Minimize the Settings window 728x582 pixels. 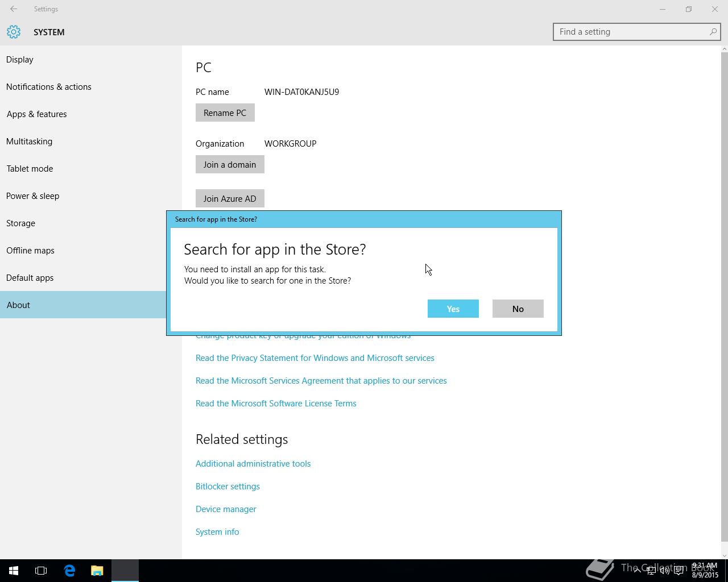point(662,9)
